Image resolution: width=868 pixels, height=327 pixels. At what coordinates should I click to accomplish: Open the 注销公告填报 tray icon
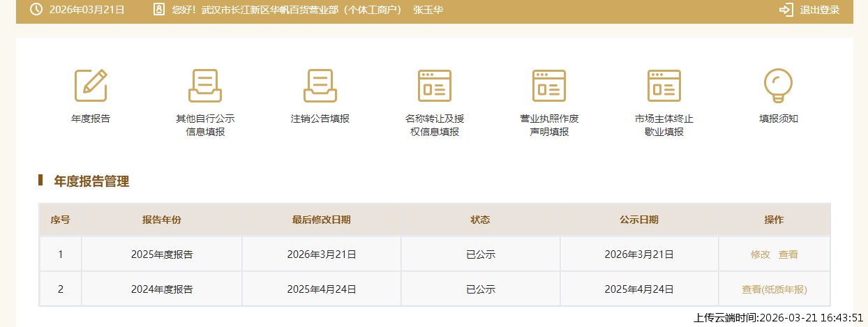(x=320, y=85)
